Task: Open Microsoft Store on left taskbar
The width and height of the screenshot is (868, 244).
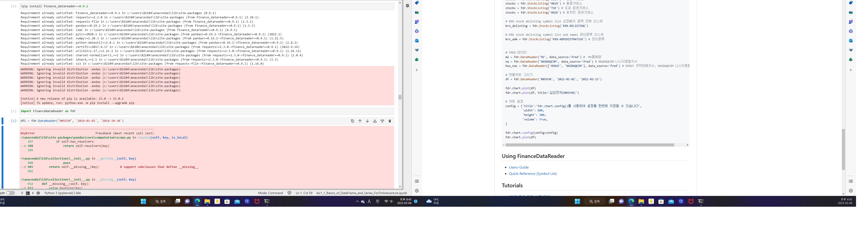Action: click(227, 202)
